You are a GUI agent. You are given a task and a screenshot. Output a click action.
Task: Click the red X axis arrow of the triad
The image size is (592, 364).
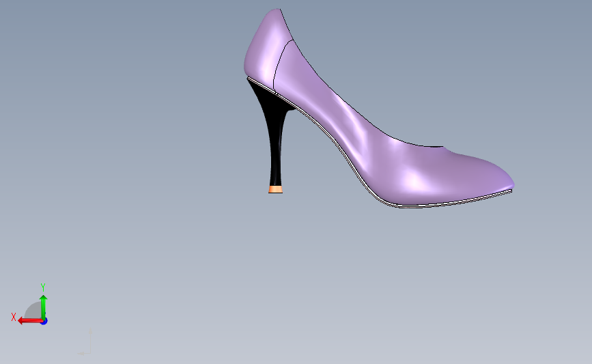[30, 321]
